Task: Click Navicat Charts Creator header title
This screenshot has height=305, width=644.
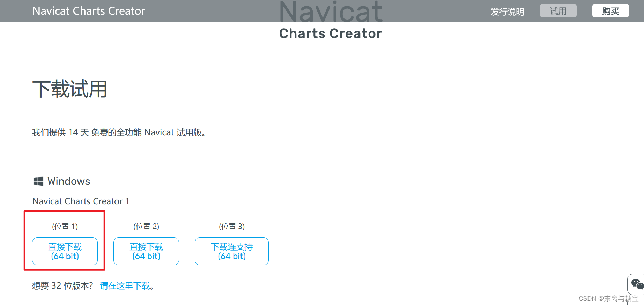Action: (x=89, y=11)
